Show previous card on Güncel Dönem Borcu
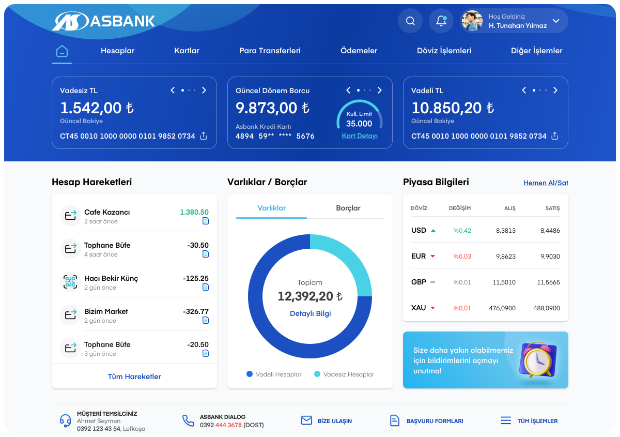The image size is (620, 437). pos(346,90)
